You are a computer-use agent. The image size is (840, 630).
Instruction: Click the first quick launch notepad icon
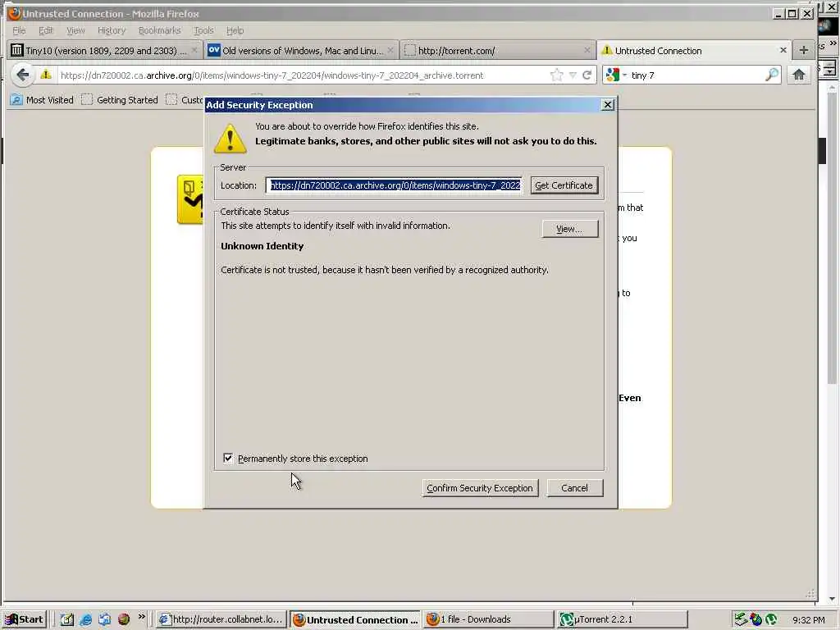(67, 619)
